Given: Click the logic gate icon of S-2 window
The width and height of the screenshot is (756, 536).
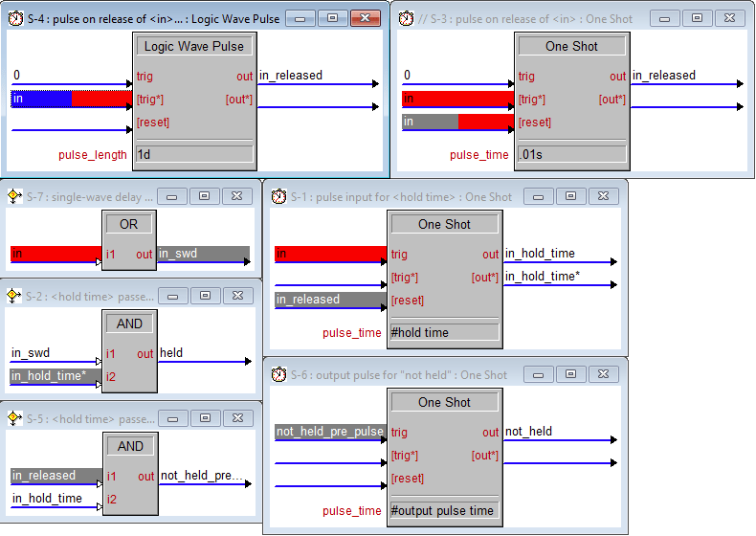Looking at the screenshot, I should coord(13,295).
